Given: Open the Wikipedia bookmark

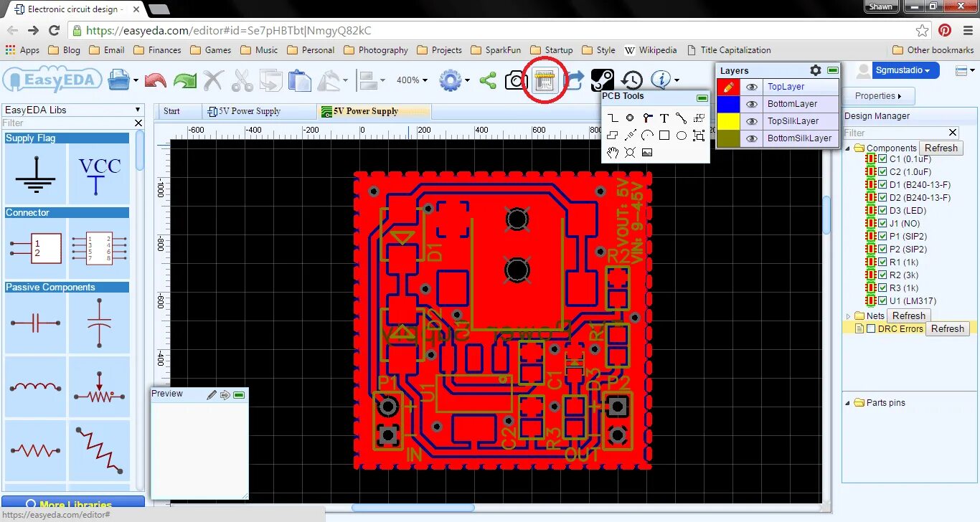Looking at the screenshot, I should [651, 50].
